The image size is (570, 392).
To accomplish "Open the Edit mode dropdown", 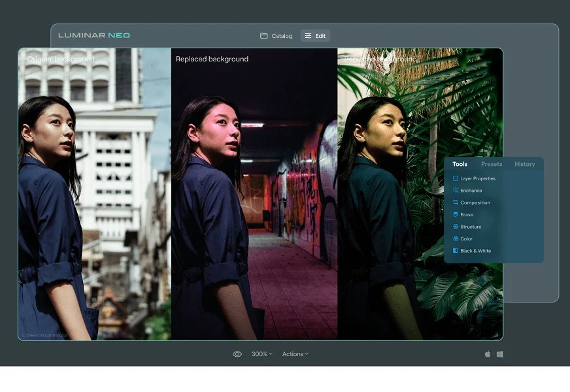I will (x=315, y=36).
